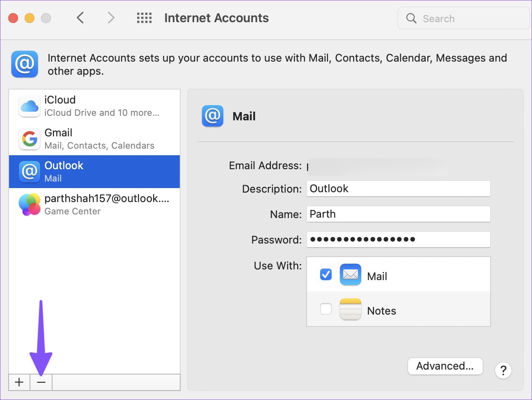532x400 pixels.
Task: Click the Gmail Google logo icon
Action: [29, 139]
